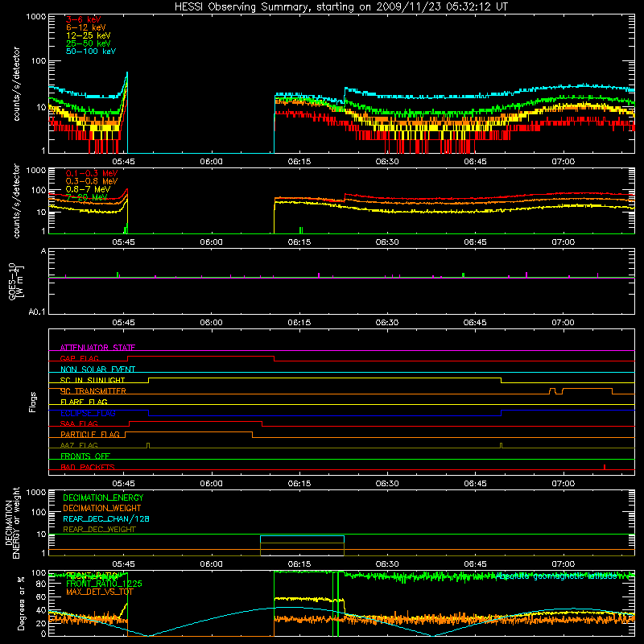Select the AAZ_FLAG label
This screenshot has width=644, height=644.
79,445
